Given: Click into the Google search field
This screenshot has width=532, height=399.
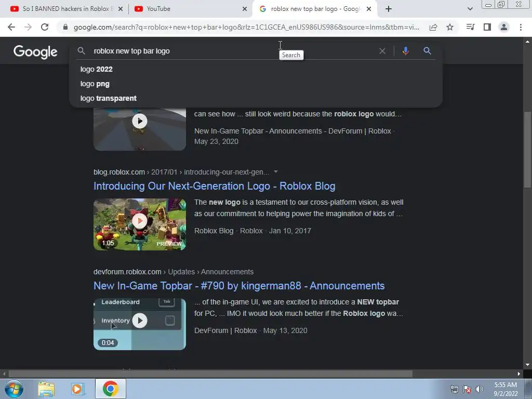Looking at the screenshot, I should pyautogui.click(x=234, y=51).
